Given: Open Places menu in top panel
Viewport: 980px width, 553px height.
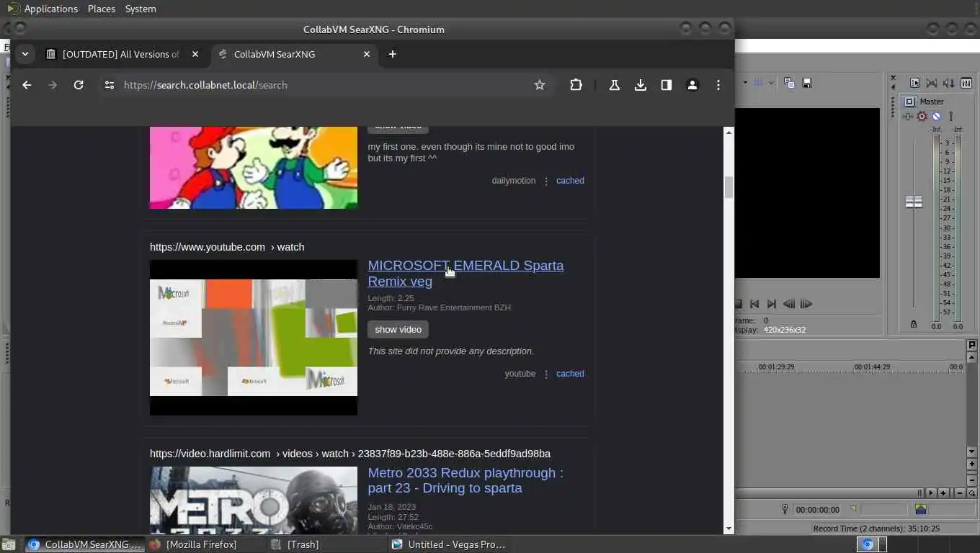Looking at the screenshot, I should click(x=102, y=9).
